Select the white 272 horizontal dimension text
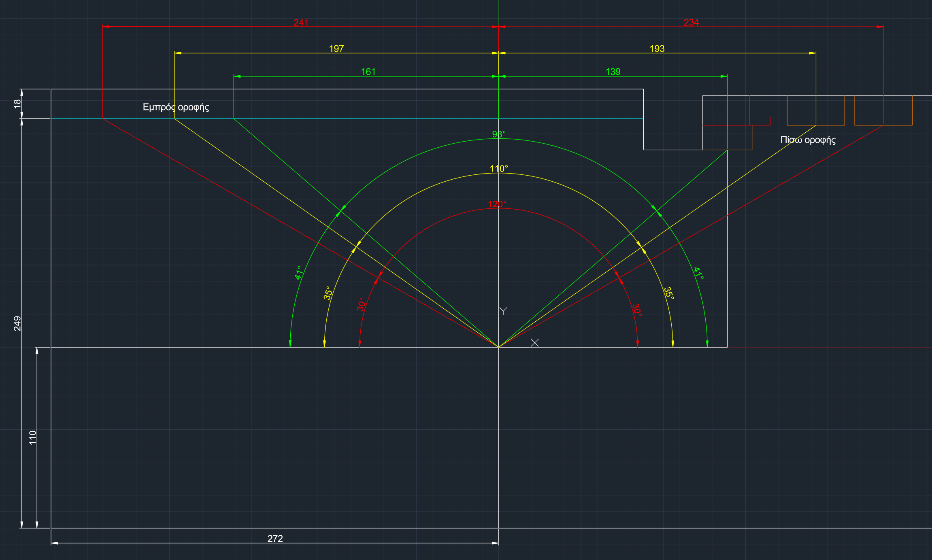Viewport: 932px width, 560px height. tap(275, 539)
